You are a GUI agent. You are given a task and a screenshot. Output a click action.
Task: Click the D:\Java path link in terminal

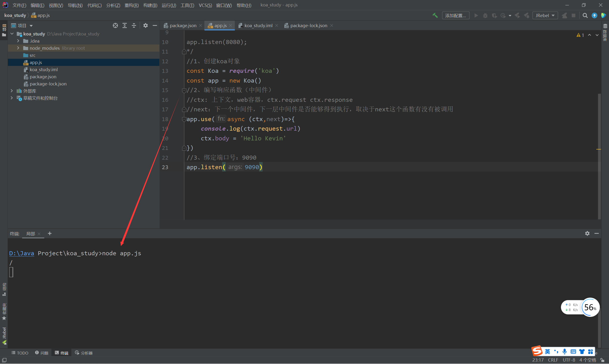(22, 253)
